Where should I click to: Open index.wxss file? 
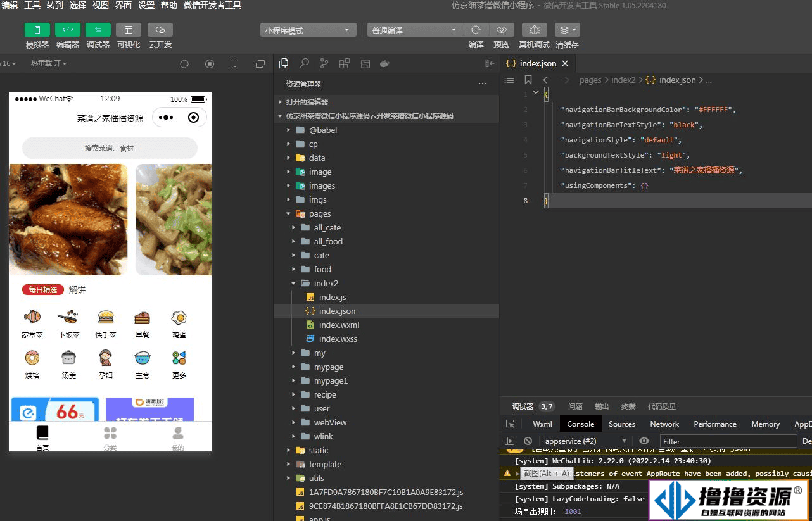coord(386,339)
